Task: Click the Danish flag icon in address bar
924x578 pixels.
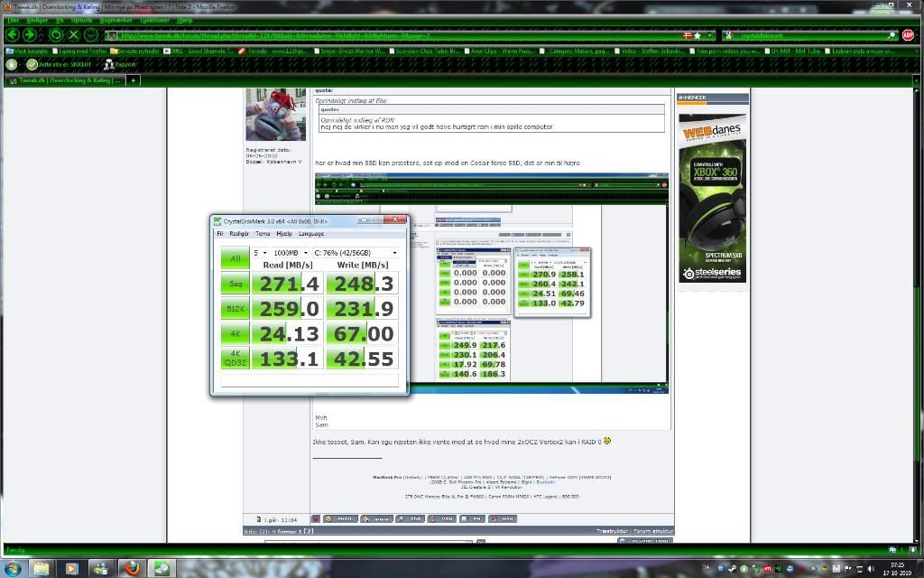Action: click(687, 35)
